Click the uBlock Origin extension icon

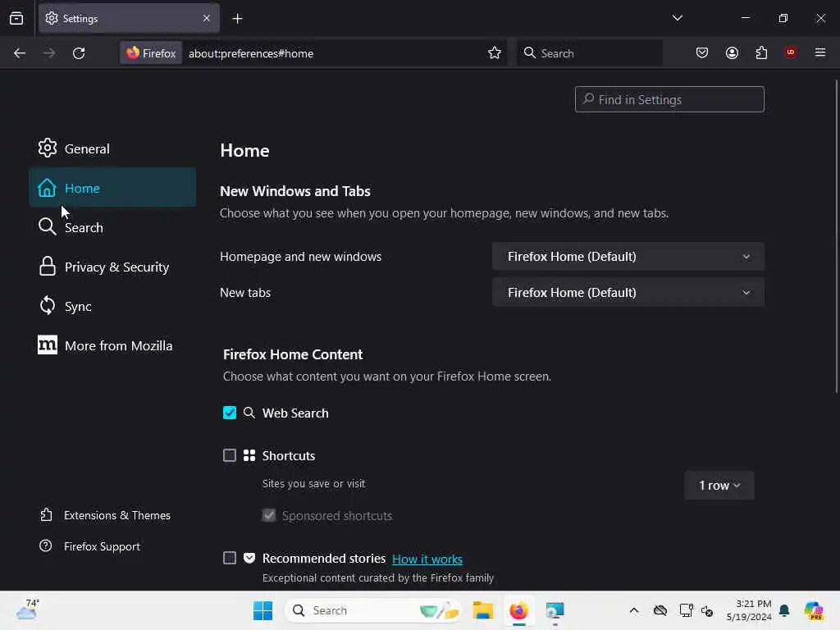[x=790, y=52]
